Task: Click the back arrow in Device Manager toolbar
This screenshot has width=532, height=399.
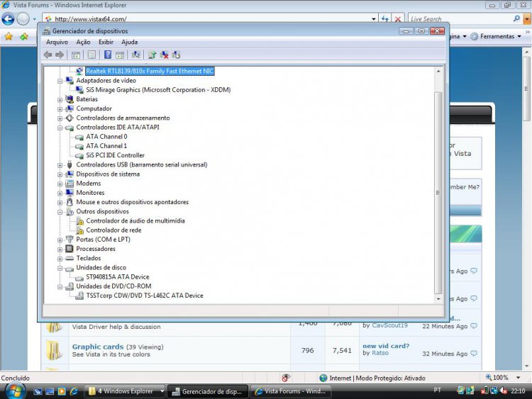Action: (48, 55)
